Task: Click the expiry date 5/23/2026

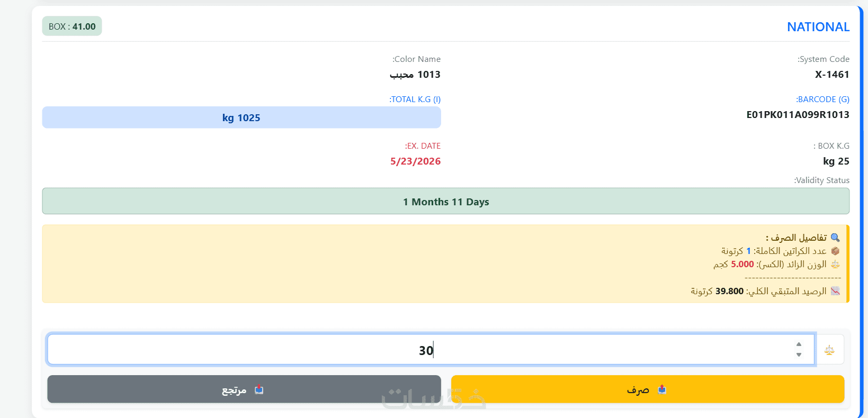Action: pos(415,161)
